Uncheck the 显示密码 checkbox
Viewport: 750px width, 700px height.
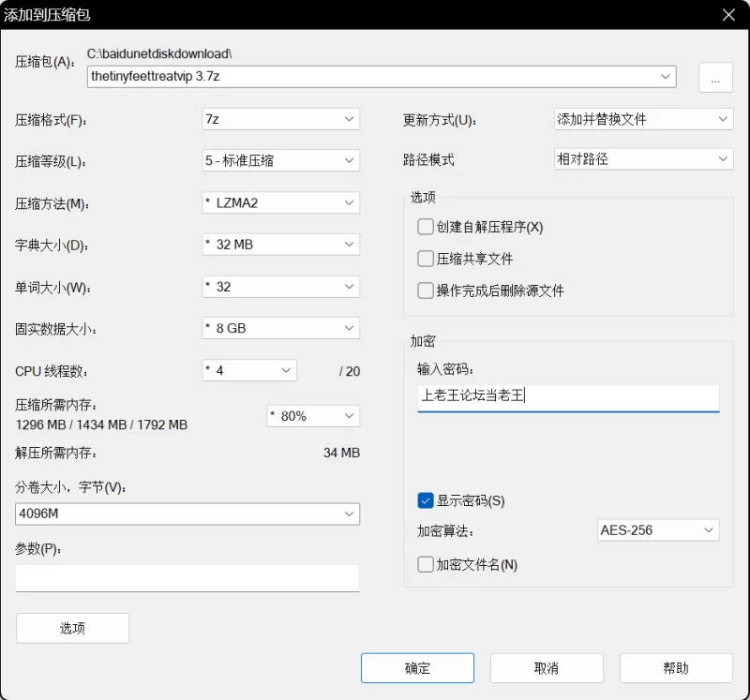[x=426, y=500]
